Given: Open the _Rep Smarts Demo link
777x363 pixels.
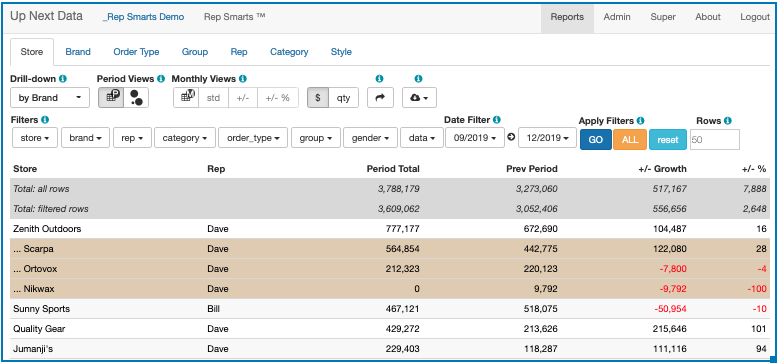Looking at the screenshot, I should click(x=143, y=17).
